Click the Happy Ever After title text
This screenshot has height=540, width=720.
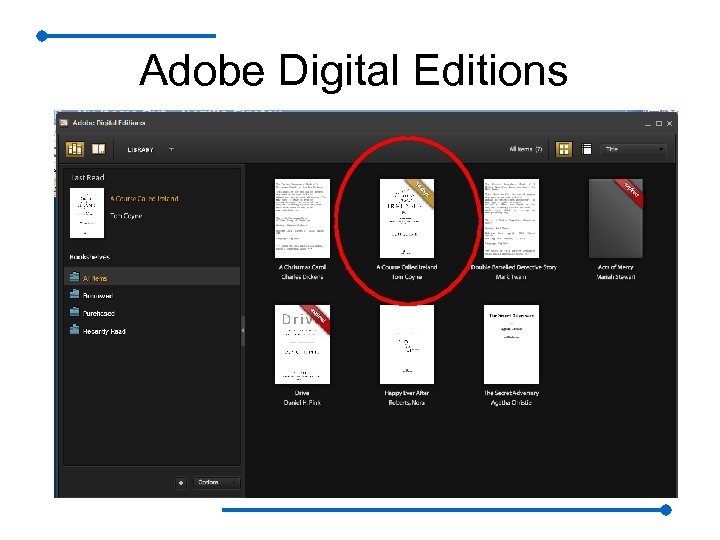click(407, 393)
